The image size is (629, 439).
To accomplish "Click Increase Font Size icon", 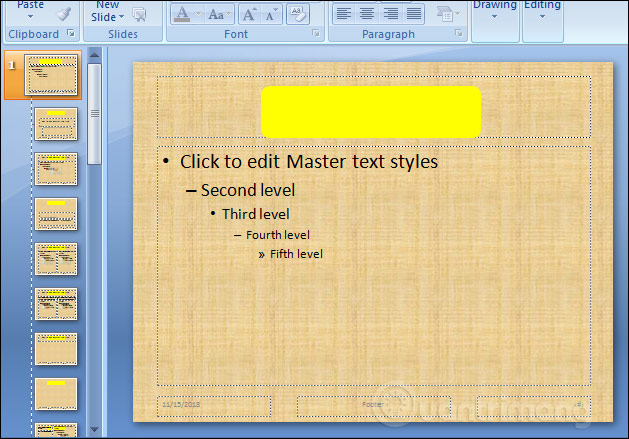I will (x=249, y=15).
